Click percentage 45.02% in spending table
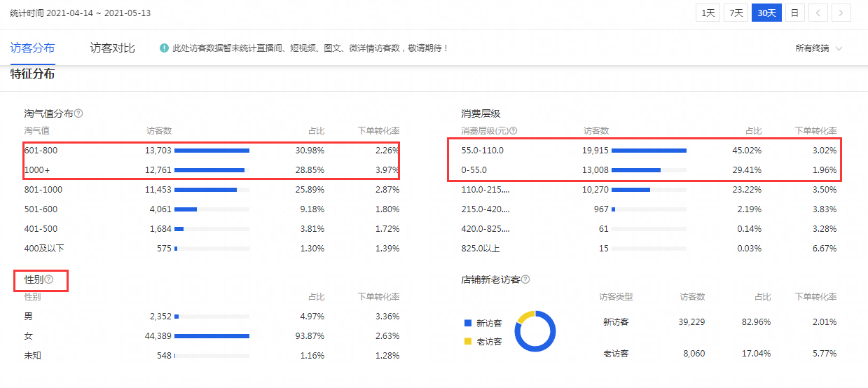This screenshot has height=388, width=868. pyautogui.click(x=747, y=151)
